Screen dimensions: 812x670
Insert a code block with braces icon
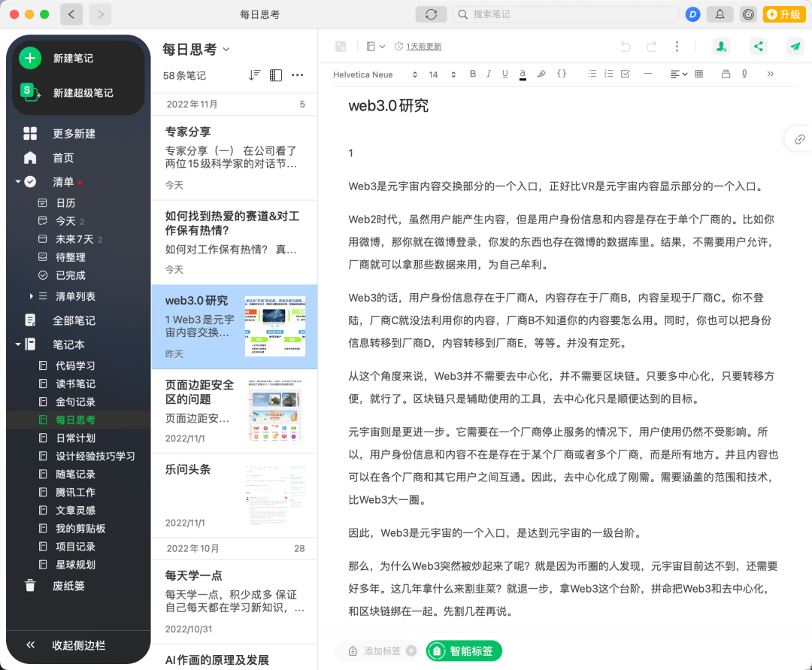(x=562, y=74)
